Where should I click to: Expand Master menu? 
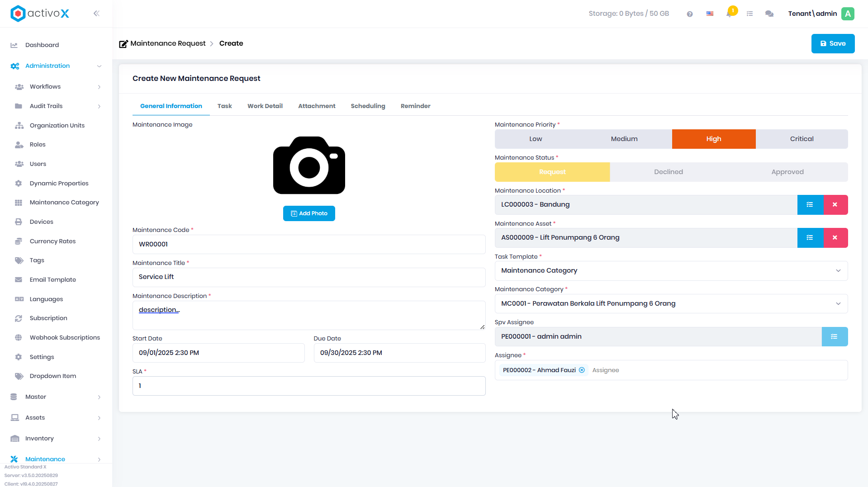click(99, 397)
